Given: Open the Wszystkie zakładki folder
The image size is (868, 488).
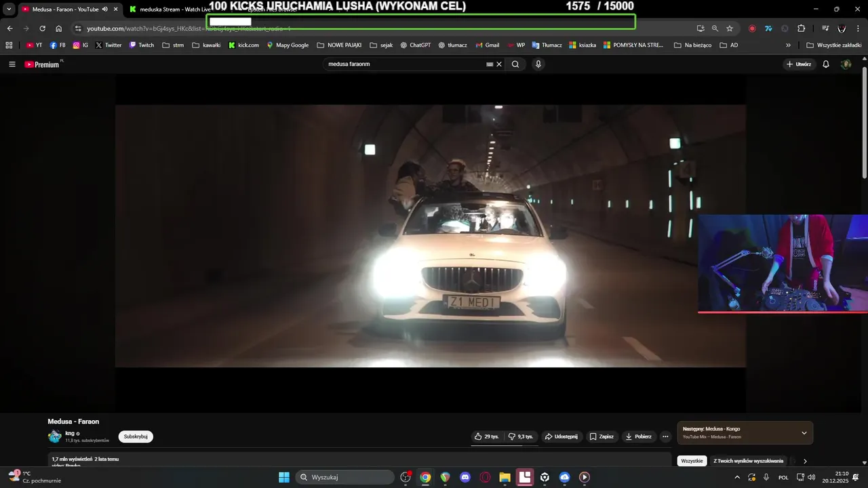Looking at the screenshot, I should click(833, 45).
